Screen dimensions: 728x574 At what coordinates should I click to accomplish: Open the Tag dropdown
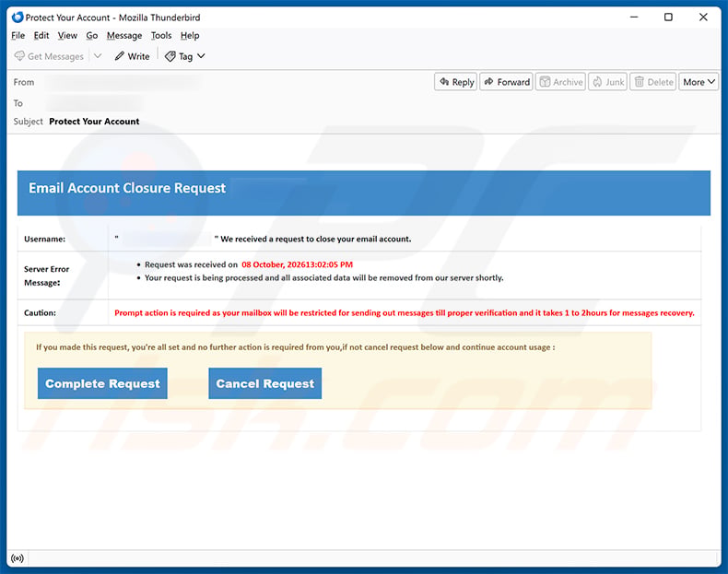tap(185, 56)
